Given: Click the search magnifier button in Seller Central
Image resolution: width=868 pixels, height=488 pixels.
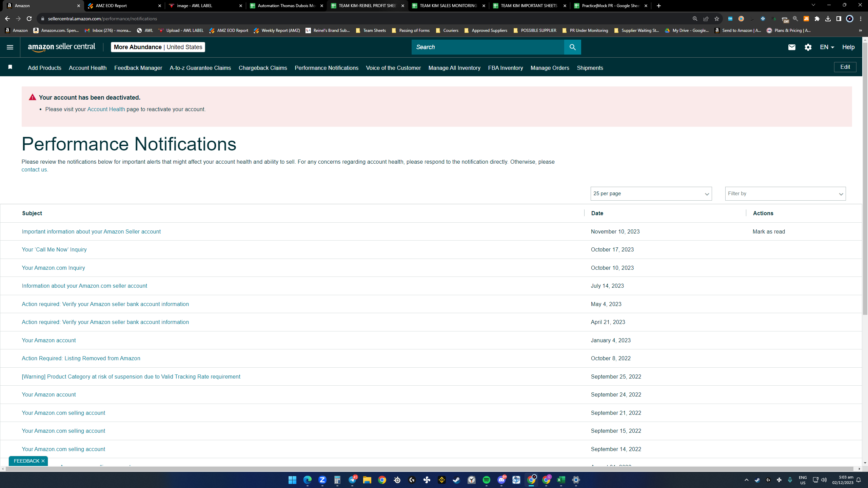Looking at the screenshot, I should [x=572, y=47].
